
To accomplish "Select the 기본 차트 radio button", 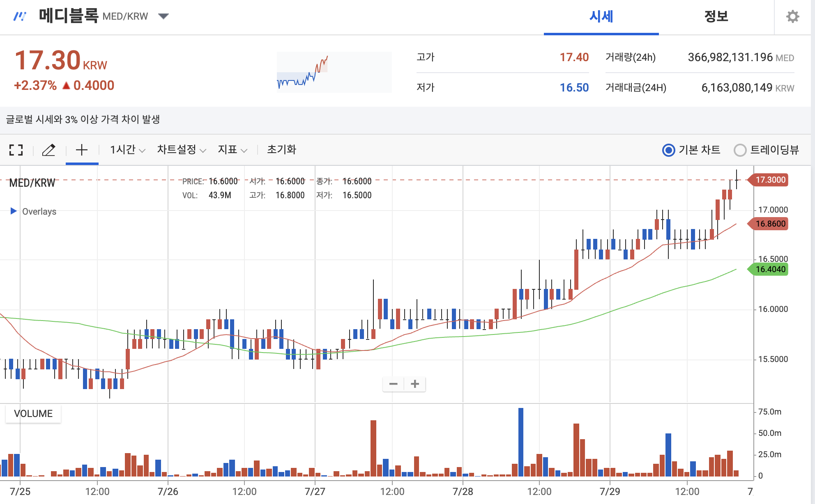I will click(668, 150).
